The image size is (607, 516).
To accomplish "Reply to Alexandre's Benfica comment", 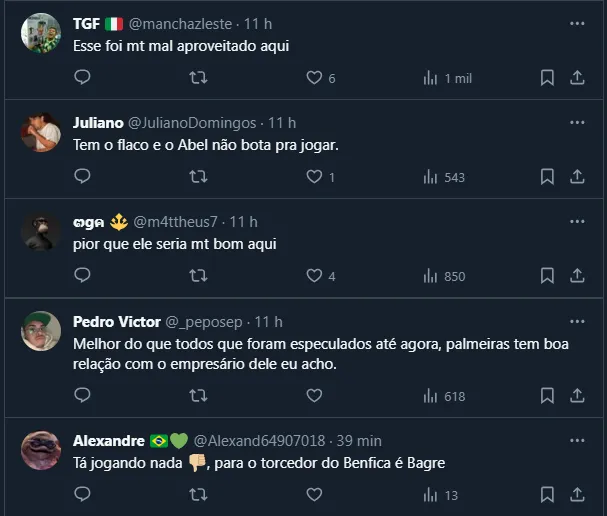I will tap(83, 494).
